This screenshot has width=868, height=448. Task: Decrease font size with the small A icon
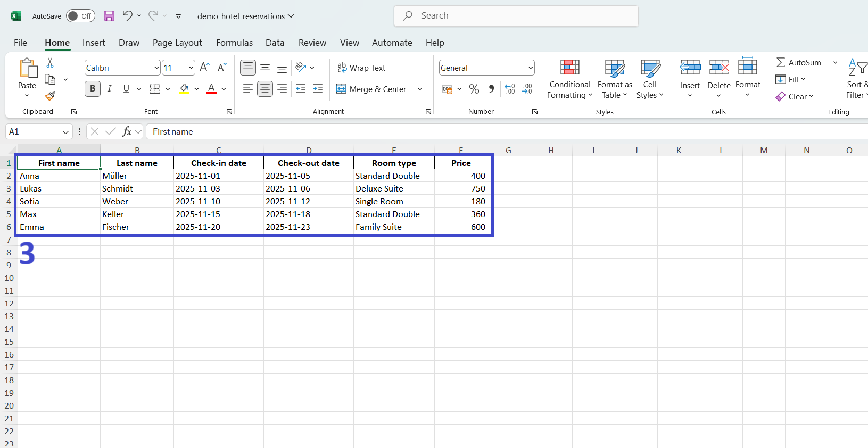click(x=222, y=67)
